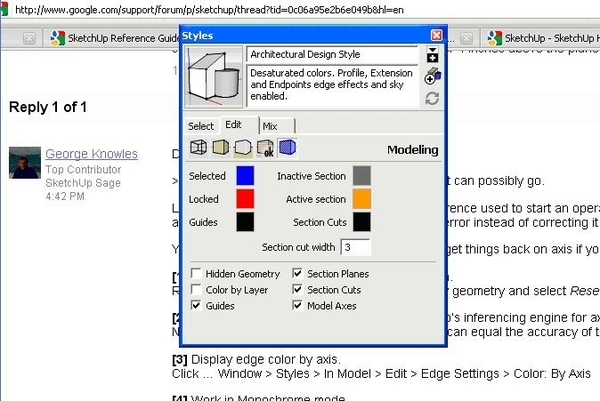Switch to the Select tab
Viewport: 600px width, 401px height.
(201, 126)
